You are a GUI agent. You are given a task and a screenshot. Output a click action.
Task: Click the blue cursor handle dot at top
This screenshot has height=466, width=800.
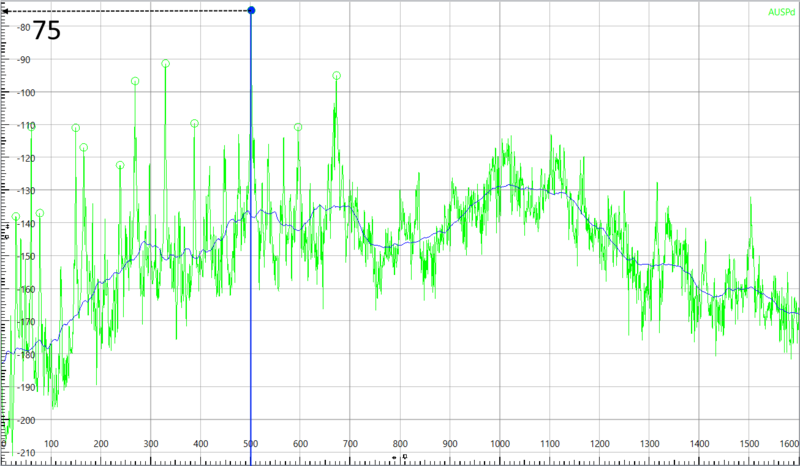pos(251,11)
